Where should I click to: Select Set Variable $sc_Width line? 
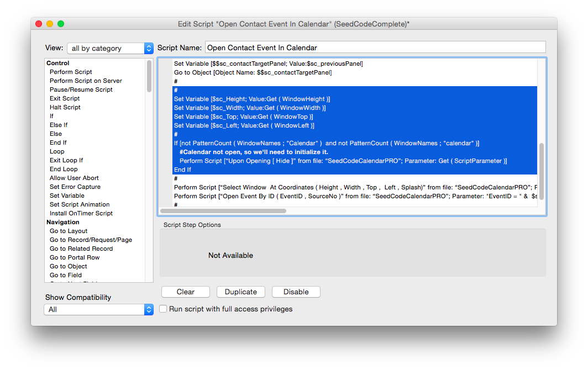point(250,108)
